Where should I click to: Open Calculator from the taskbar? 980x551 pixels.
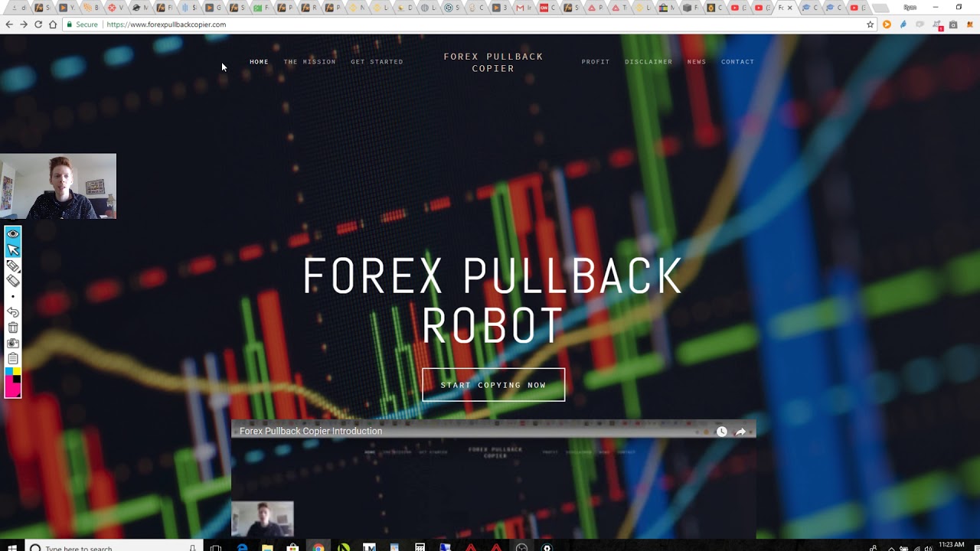(420, 547)
